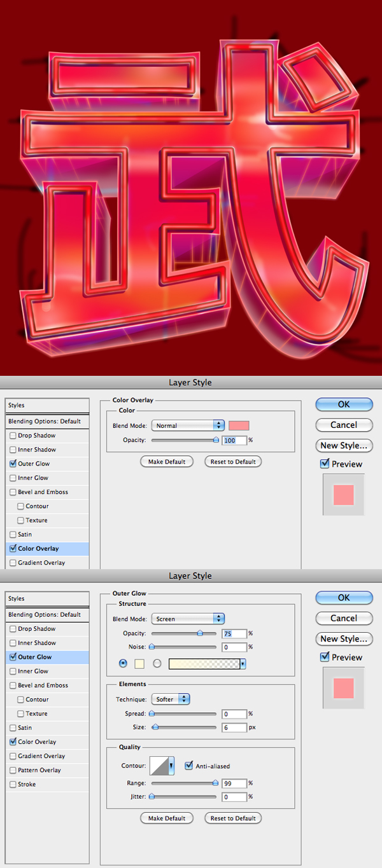Uncheck Color Overlay in lower Outer Glow dialog

point(13,741)
